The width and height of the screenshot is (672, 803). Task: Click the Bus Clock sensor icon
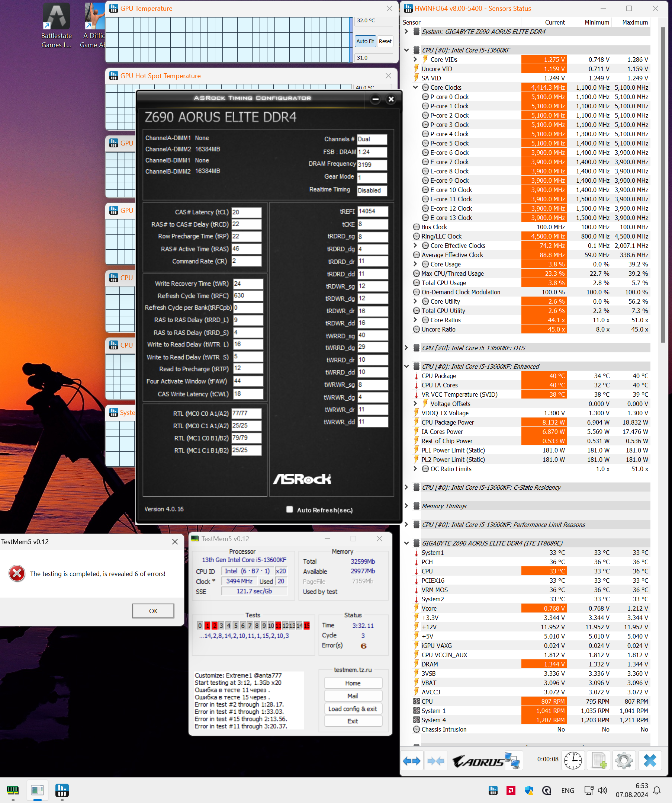(416, 227)
